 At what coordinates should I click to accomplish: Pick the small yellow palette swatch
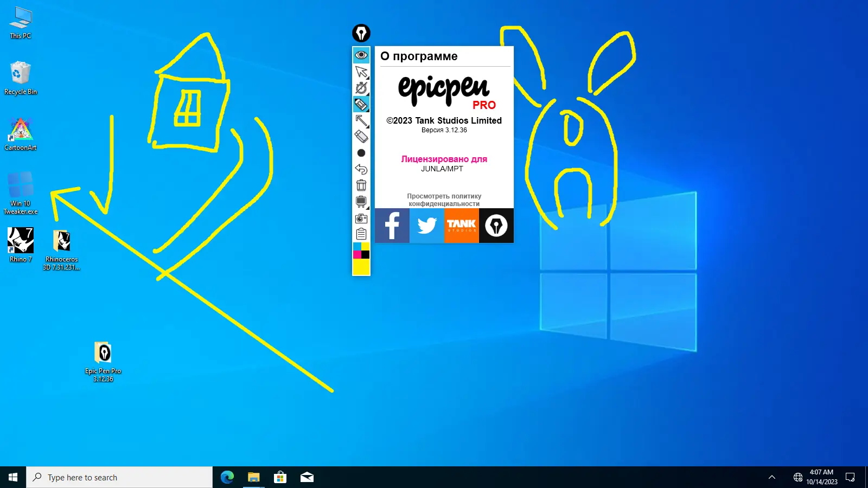tap(366, 247)
